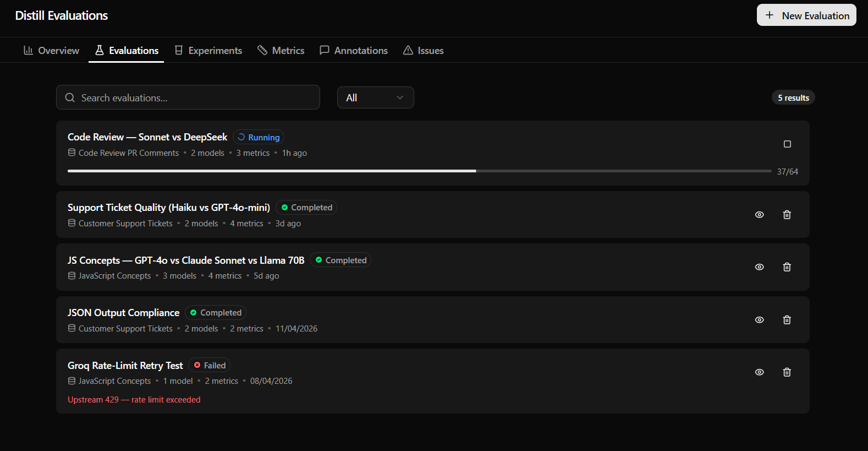Image resolution: width=868 pixels, height=451 pixels.
Task: View JS Concepts evaluation via eye icon
Action: (x=759, y=267)
